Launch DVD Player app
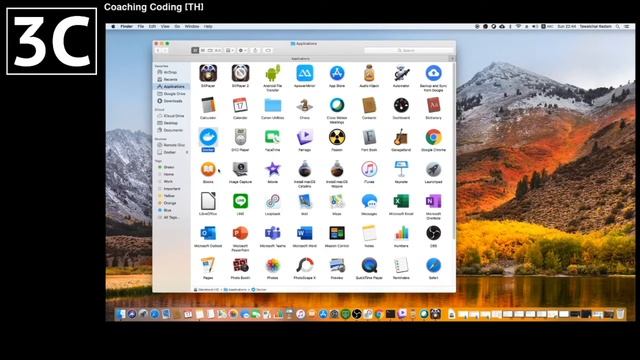This screenshot has height=360, width=640. 240,137
